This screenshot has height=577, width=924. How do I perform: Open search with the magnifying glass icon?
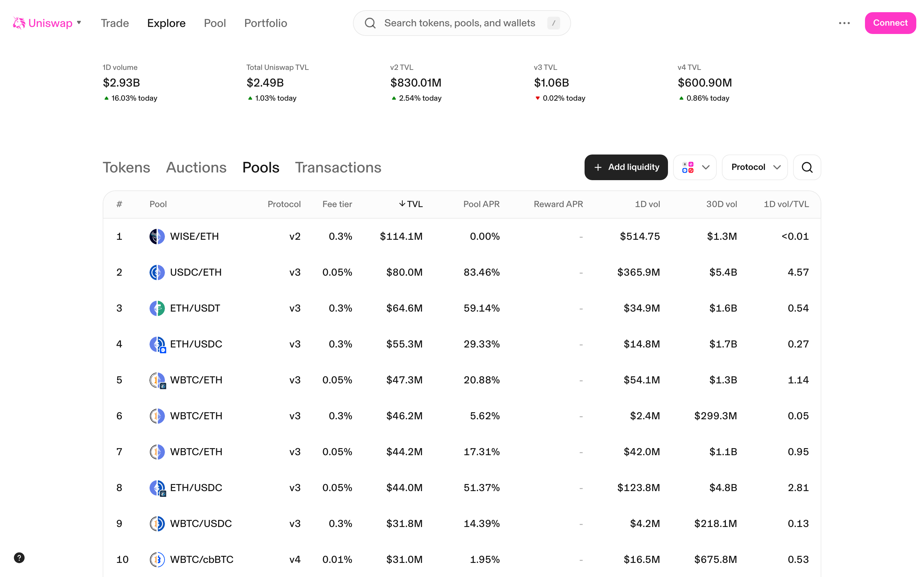click(x=370, y=23)
